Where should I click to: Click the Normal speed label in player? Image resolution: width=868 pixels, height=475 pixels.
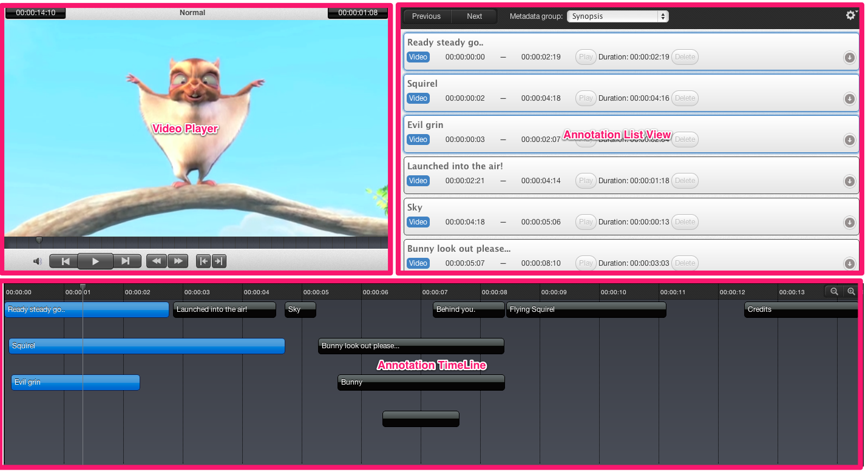point(192,13)
